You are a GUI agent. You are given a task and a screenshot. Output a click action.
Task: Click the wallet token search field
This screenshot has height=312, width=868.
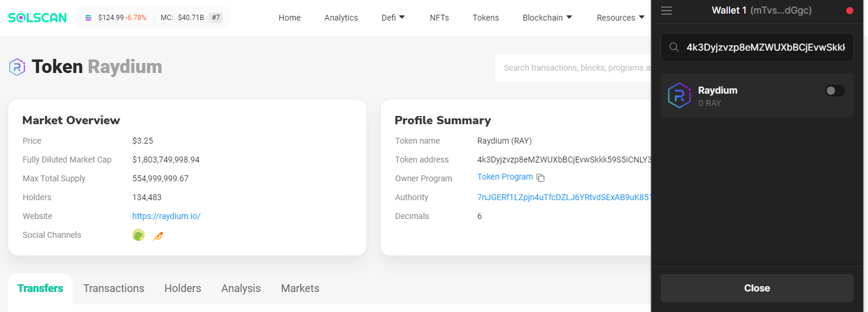click(x=757, y=47)
